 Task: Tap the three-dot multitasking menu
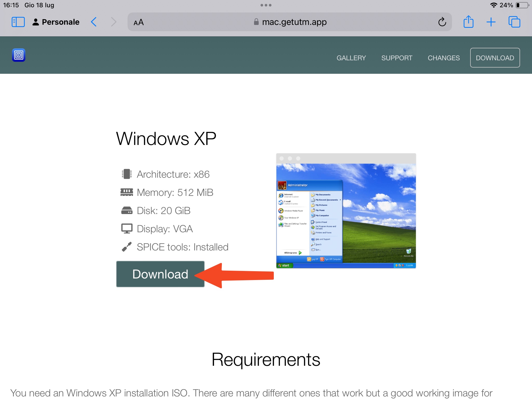tap(266, 5)
